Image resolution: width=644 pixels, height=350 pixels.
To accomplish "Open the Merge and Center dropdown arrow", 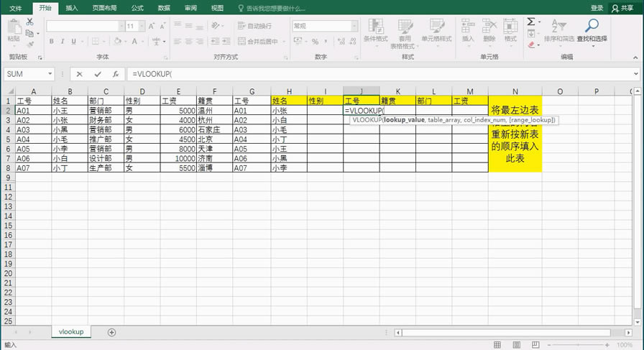I will coord(284,42).
